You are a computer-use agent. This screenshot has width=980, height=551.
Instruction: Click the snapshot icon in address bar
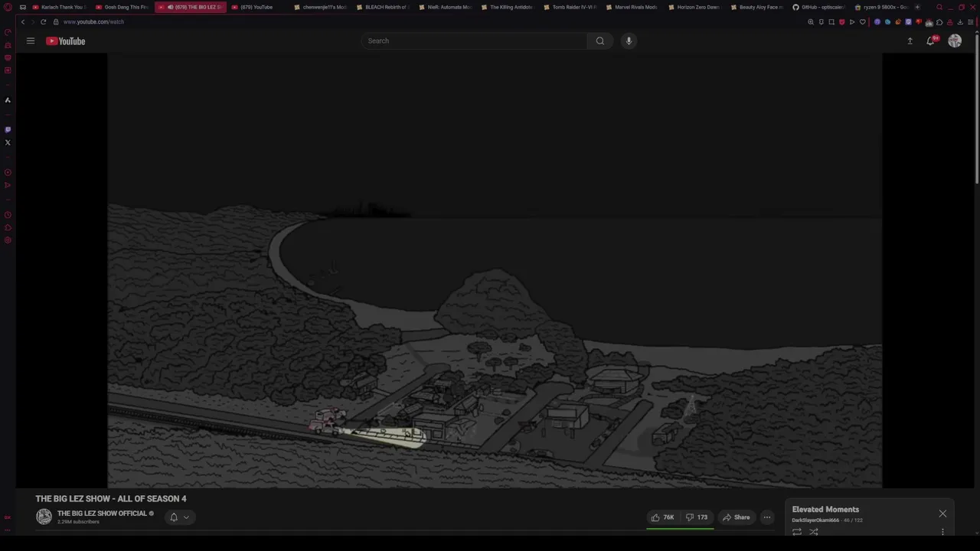pos(831,21)
